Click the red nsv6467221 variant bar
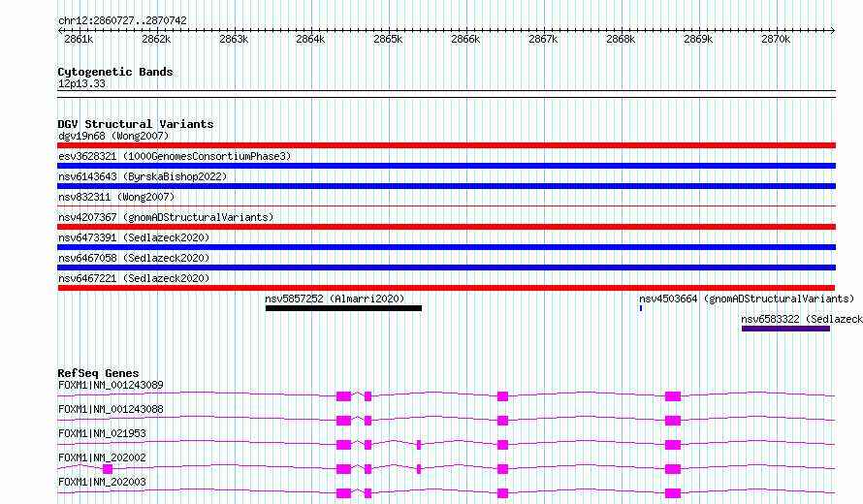 coord(446,288)
